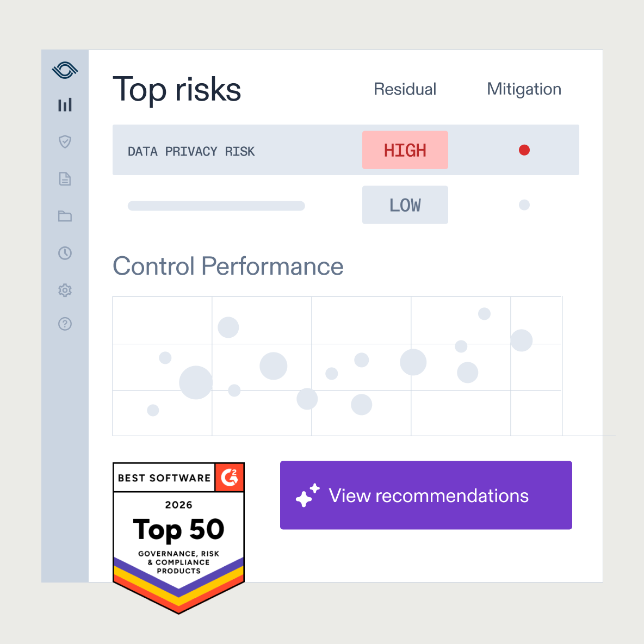Sort by the Mitigation column header
This screenshot has width=644, height=644.
(524, 89)
